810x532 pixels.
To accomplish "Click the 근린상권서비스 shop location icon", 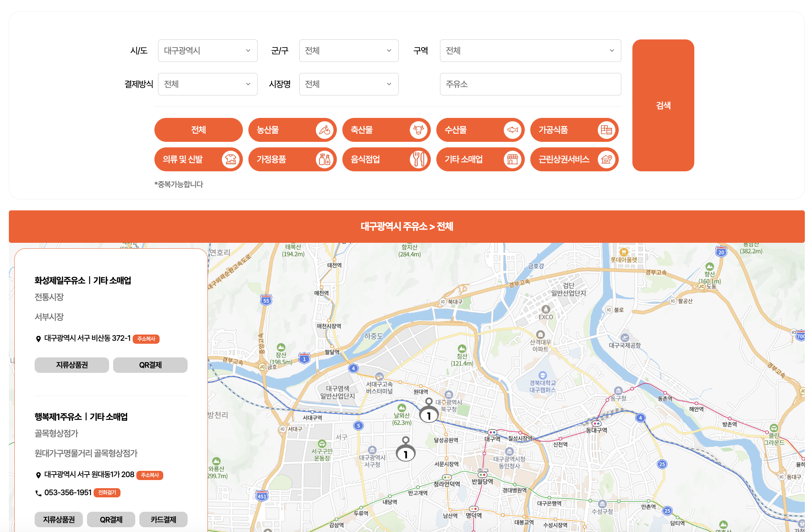I will 606,160.
